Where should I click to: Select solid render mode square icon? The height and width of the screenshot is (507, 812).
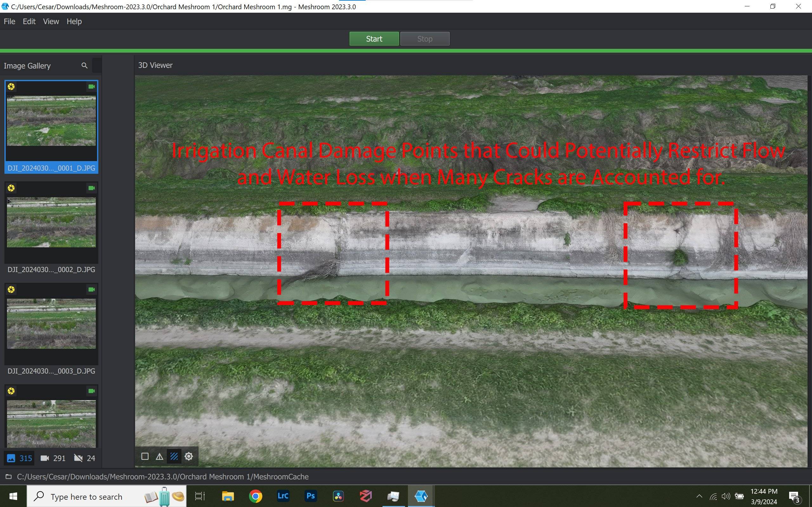(x=145, y=456)
